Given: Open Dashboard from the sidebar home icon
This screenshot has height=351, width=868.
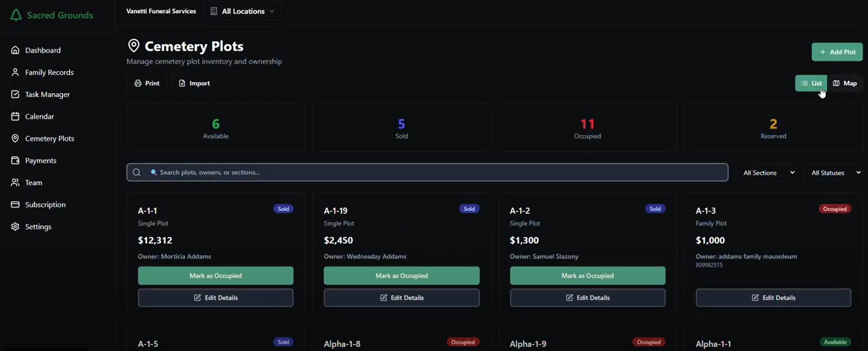Looking at the screenshot, I should [x=15, y=50].
